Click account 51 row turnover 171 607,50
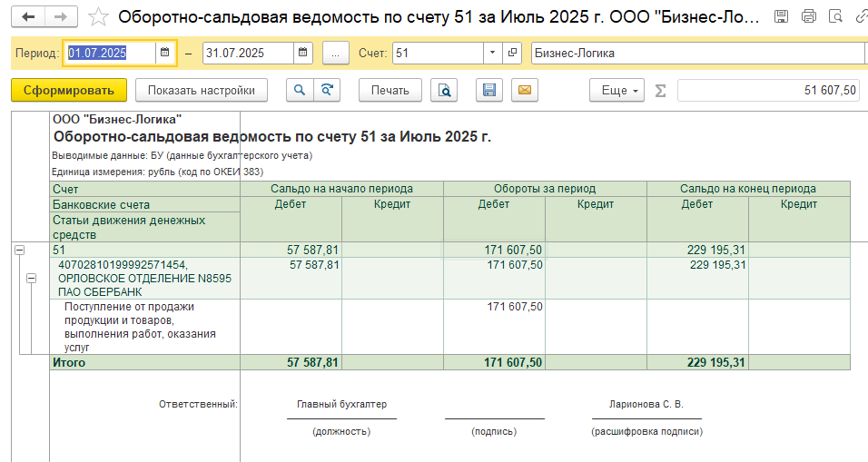Viewport: 868px width, 462px height. 494,251
